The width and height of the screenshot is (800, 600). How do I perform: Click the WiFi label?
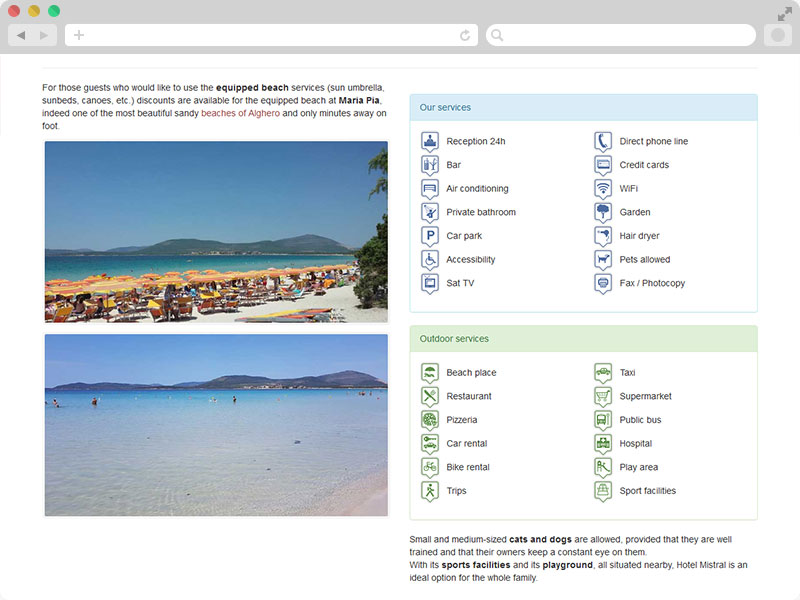(629, 188)
